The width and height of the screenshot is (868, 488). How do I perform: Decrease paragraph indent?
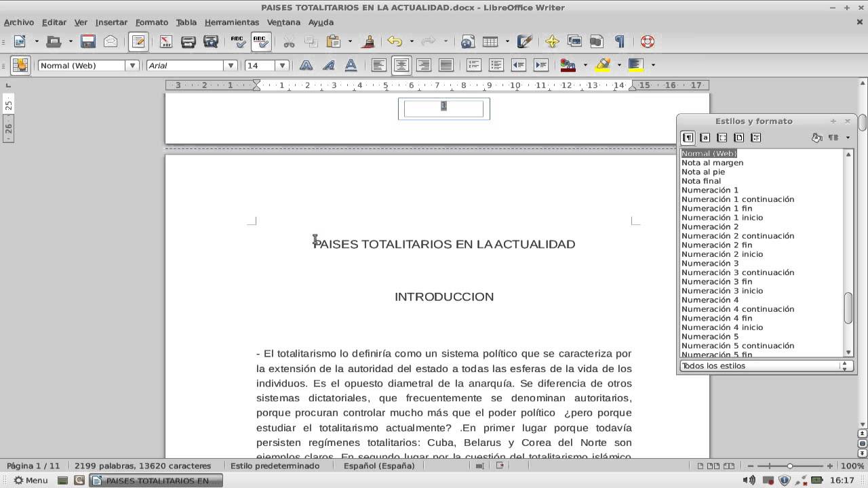coord(519,65)
